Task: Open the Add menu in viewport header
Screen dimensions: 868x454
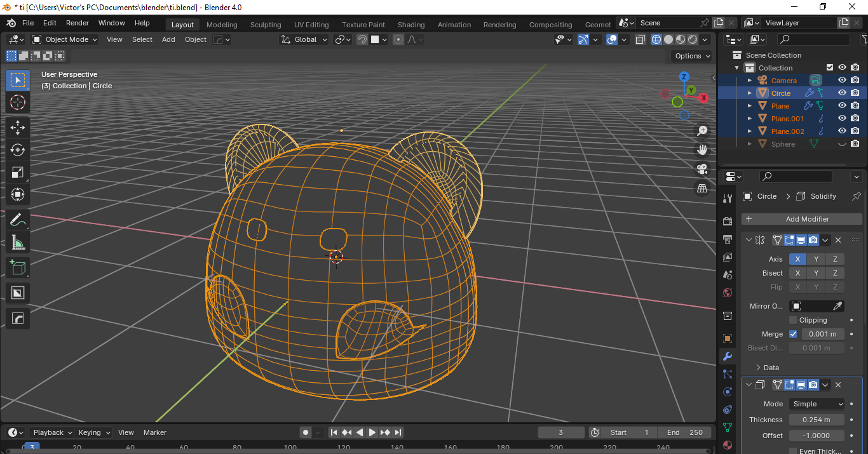Action: tap(168, 39)
